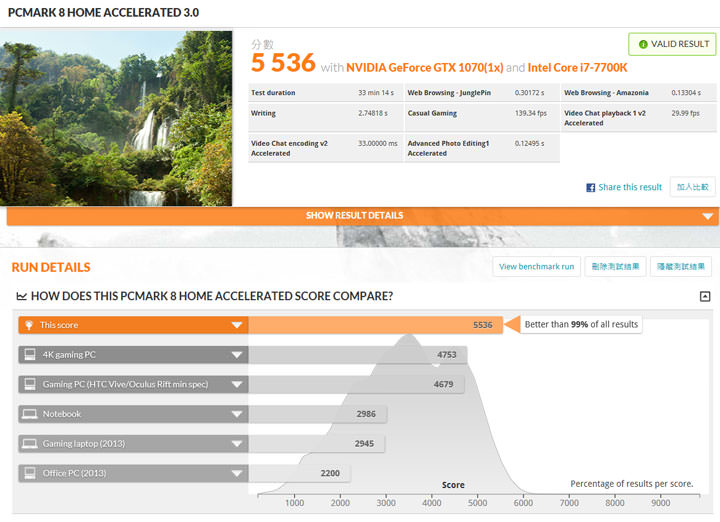Click the 加入比較 button
This screenshot has width=720, height=522.
[692, 187]
